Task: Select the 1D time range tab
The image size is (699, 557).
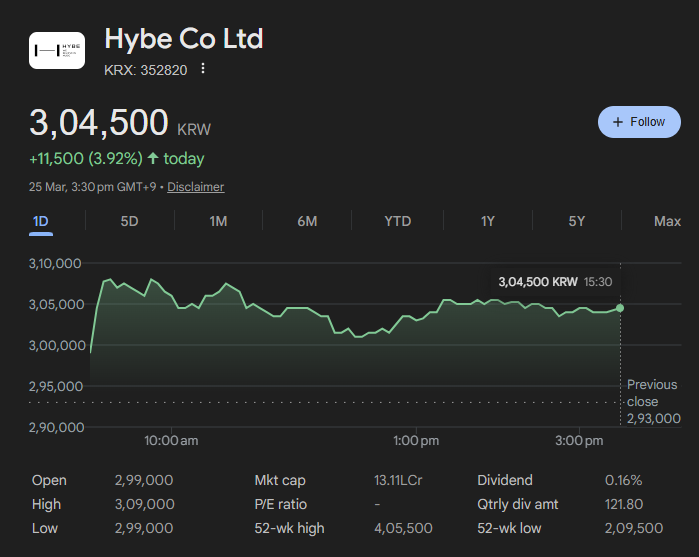Action: (41, 221)
